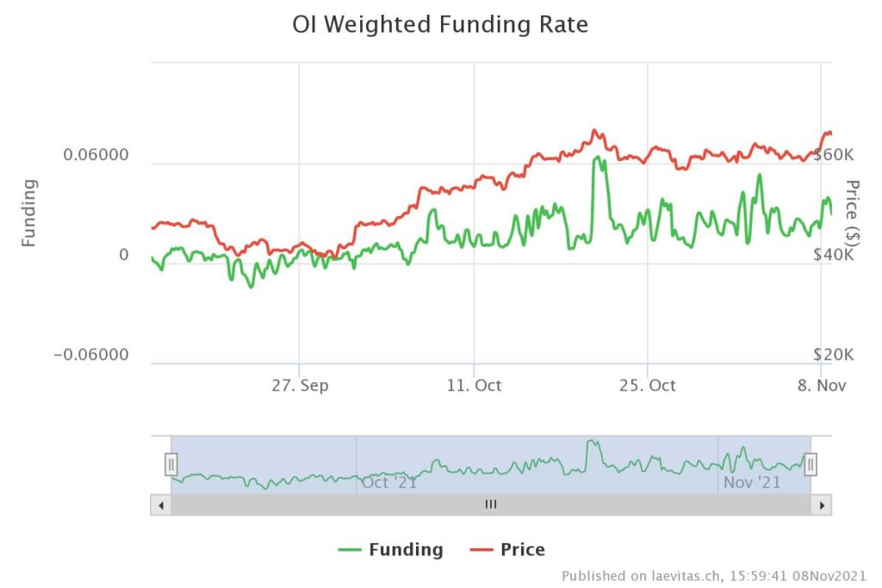This screenshot has height=588, width=882.
Task: Toggle the Funding series label in the legend
Action: point(406,549)
